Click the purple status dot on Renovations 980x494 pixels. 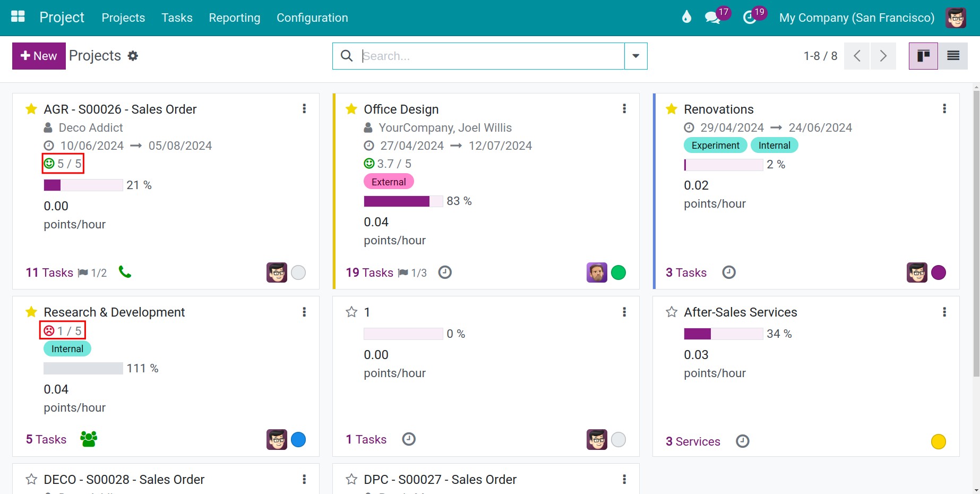[x=939, y=272]
